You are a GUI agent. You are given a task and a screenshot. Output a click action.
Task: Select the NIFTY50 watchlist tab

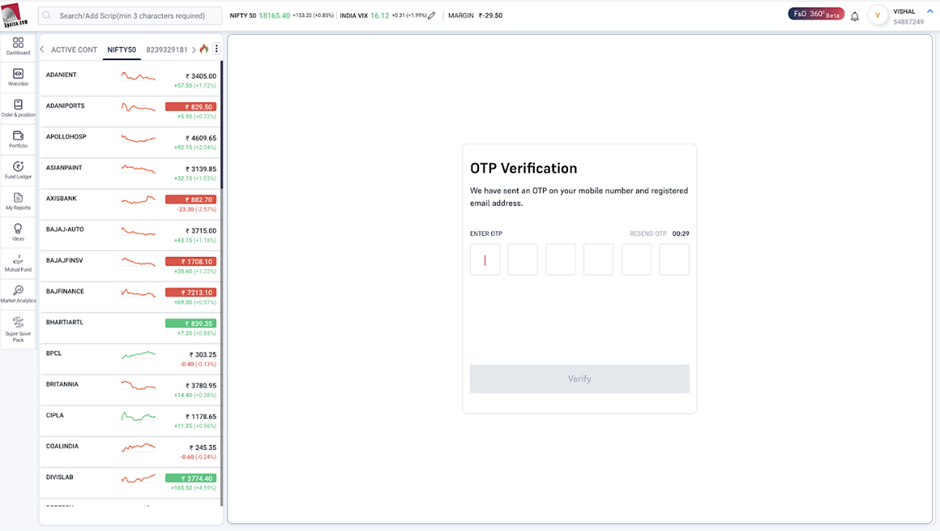click(122, 50)
